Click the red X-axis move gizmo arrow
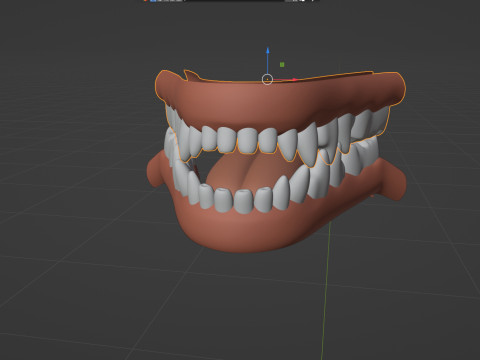 tap(295, 80)
